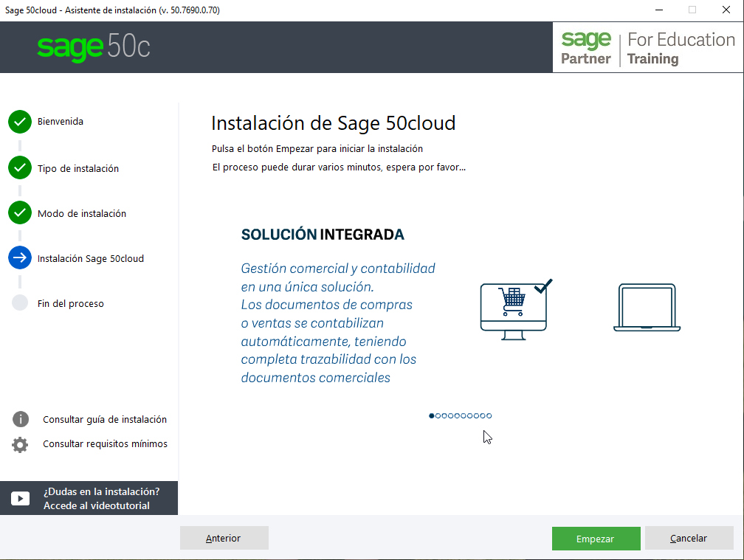Click the gray circle beside Fin del proceso
The width and height of the screenshot is (744, 560).
(x=20, y=303)
